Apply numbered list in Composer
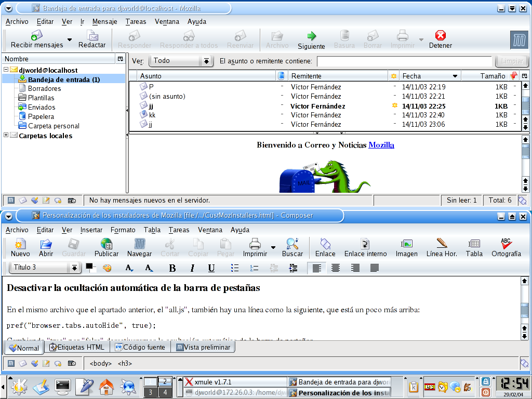532x399 pixels. (254, 268)
